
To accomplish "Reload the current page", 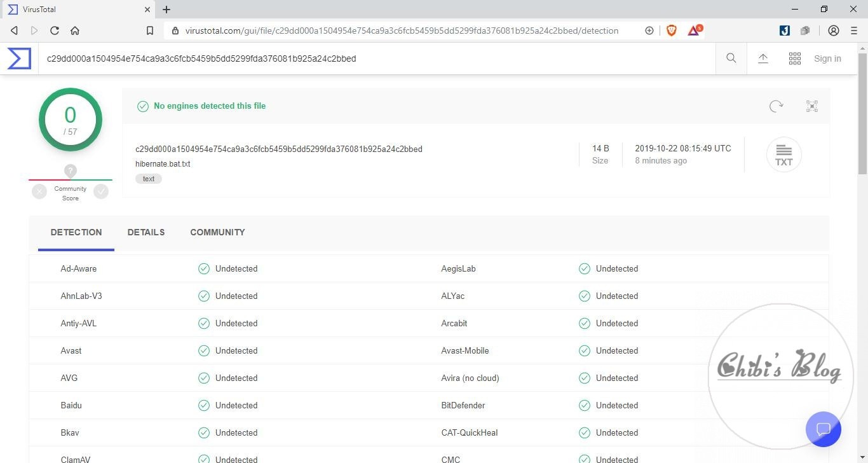I will 55,31.
